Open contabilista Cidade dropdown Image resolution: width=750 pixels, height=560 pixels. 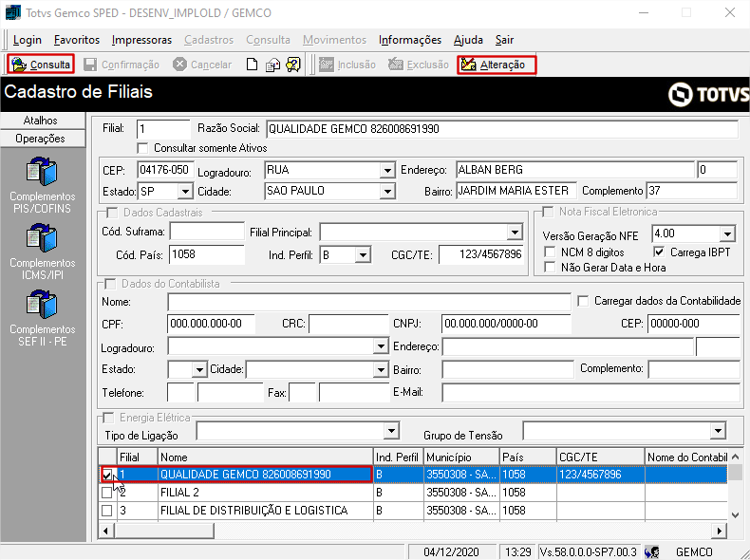coord(381,369)
